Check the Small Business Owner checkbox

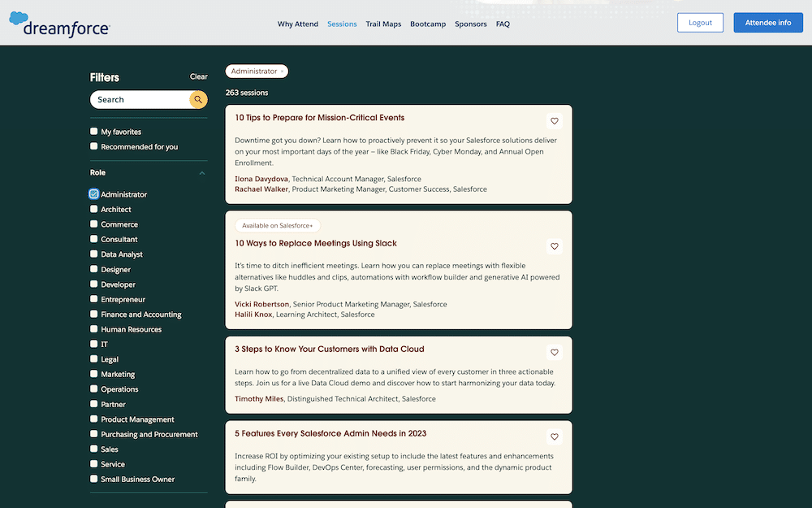point(93,479)
